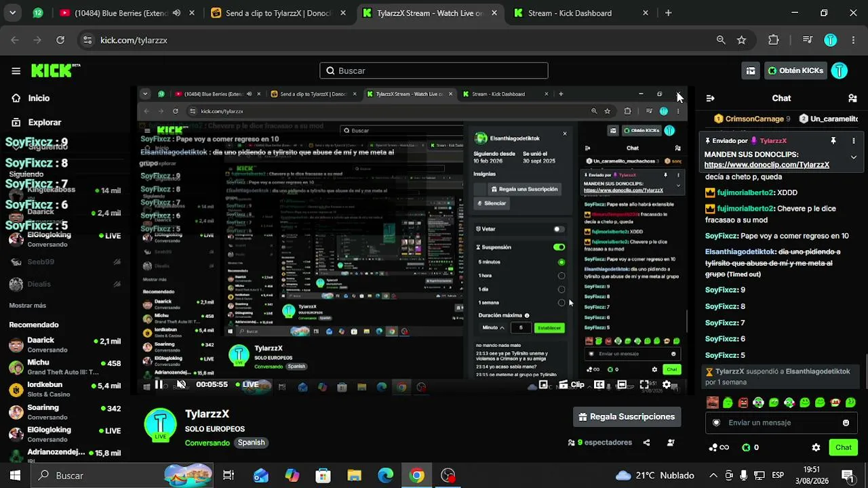This screenshot has height=488, width=868.
Task: Bookmark this page with the star icon
Action: tap(741, 40)
